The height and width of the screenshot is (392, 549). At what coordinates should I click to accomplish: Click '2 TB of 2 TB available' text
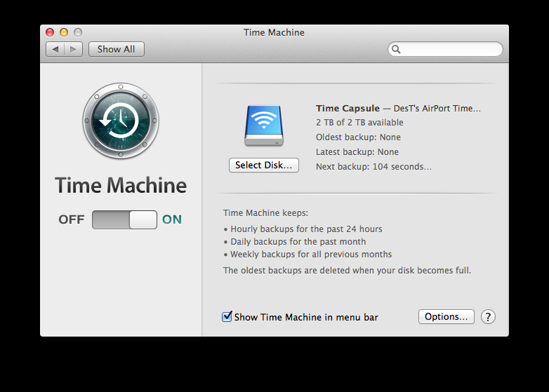coord(359,123)
